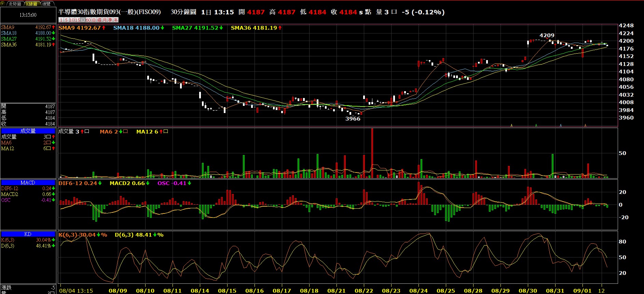Choose the yearly 年 period button
Viewport: 644px width, 294px height.
click(x=116, y=20)
